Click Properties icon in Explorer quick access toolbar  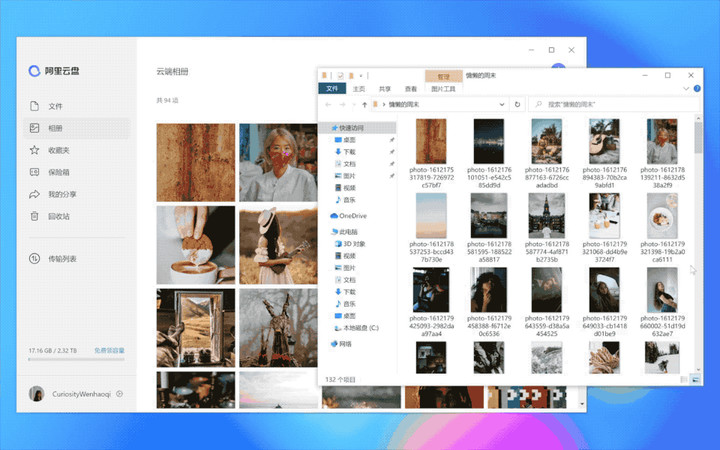click(340, 75)
